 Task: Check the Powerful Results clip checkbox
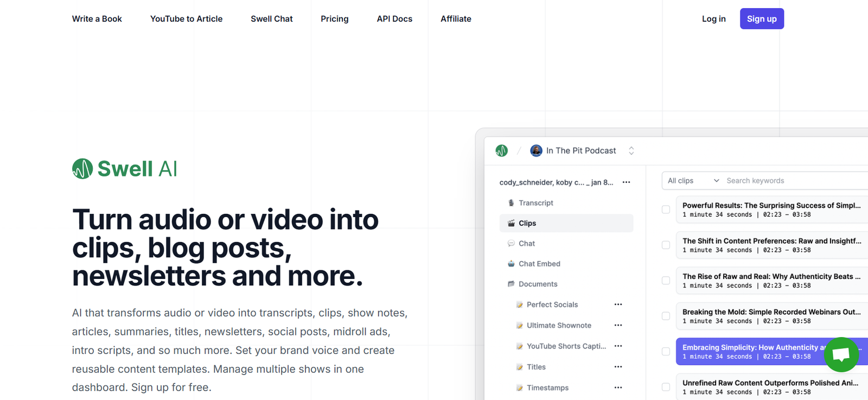tap(666, 209)
